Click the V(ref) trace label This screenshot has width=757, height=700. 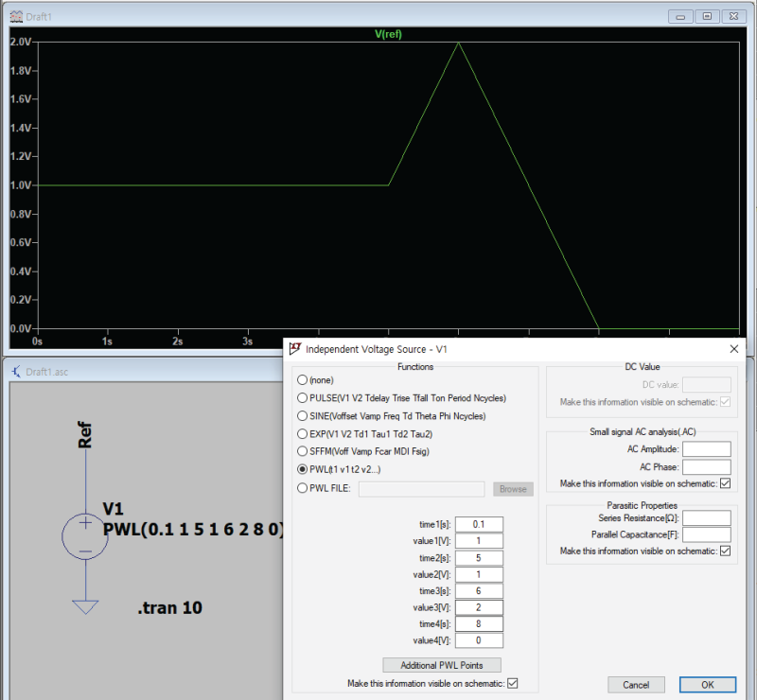point(390,34)
